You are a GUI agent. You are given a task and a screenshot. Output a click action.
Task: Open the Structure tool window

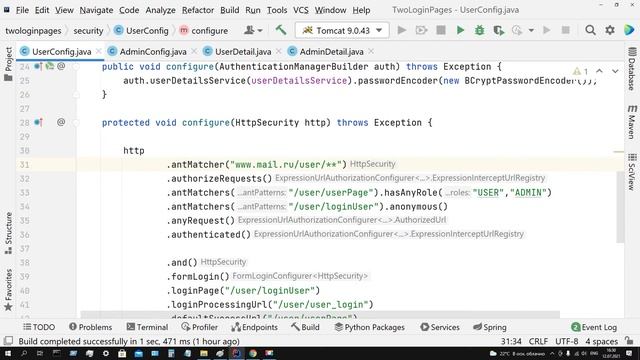(8, 233)
